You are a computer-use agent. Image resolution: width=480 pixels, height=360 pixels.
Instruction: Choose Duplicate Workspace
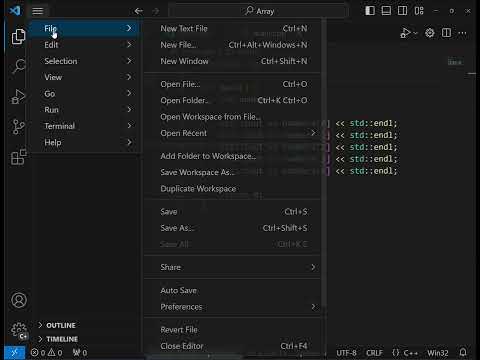(233, 189)
